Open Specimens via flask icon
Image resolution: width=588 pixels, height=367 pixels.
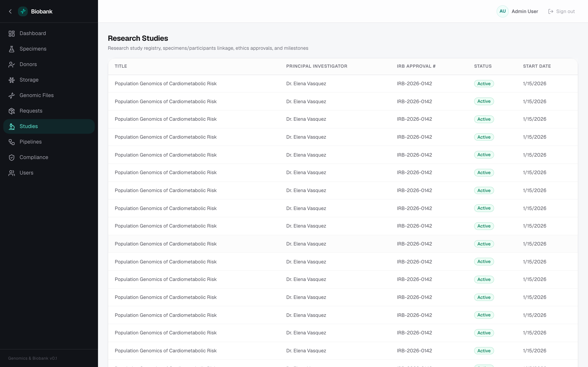(11, 49)
